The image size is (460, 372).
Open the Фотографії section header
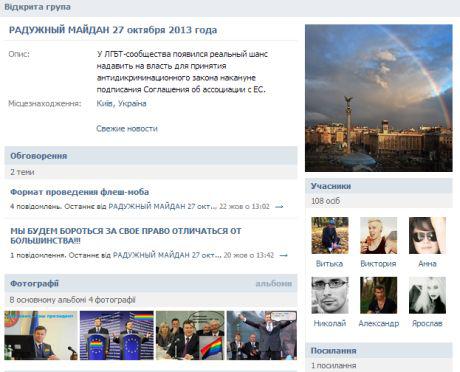point(34,283)
